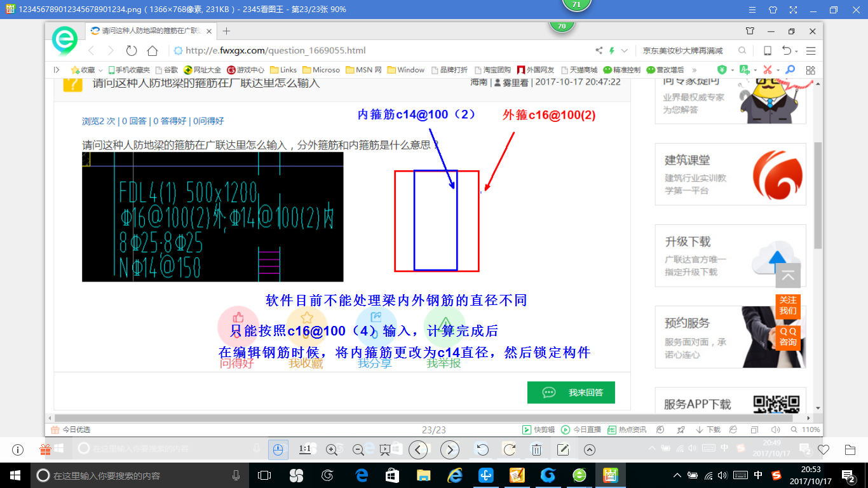The width and height of the screenshot is (868, 488).
Task: Click the green 我来回答 button
Action: (571, 393)
